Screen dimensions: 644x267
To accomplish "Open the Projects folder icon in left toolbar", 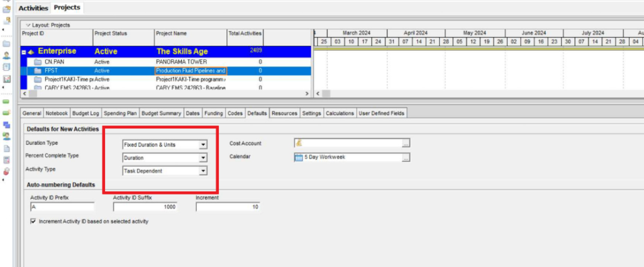I will click(x=6, y=43).
